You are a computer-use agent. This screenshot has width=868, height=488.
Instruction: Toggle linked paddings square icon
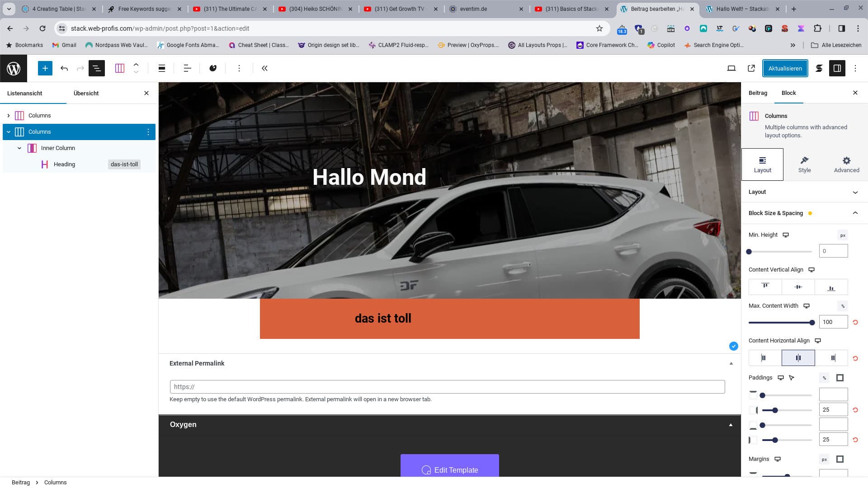coord(840,378)
